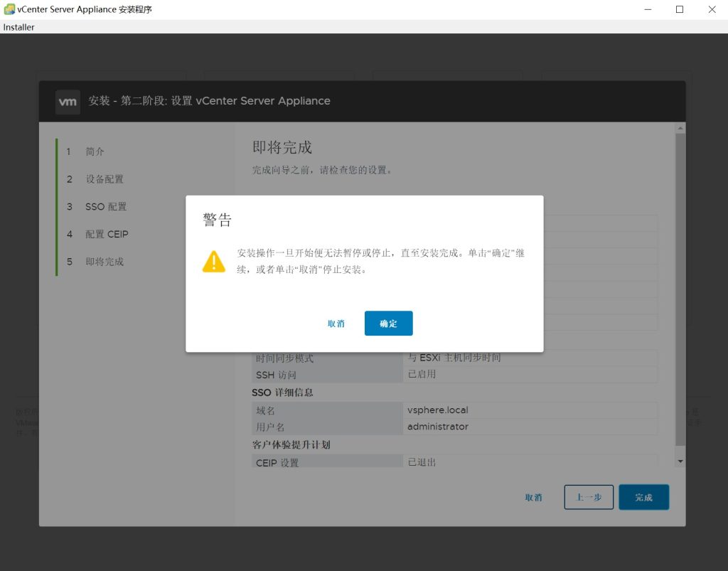Click the vsphere.local domain value
The width and height of the screenshot is (728, 571).
click(x=437, y=410)
